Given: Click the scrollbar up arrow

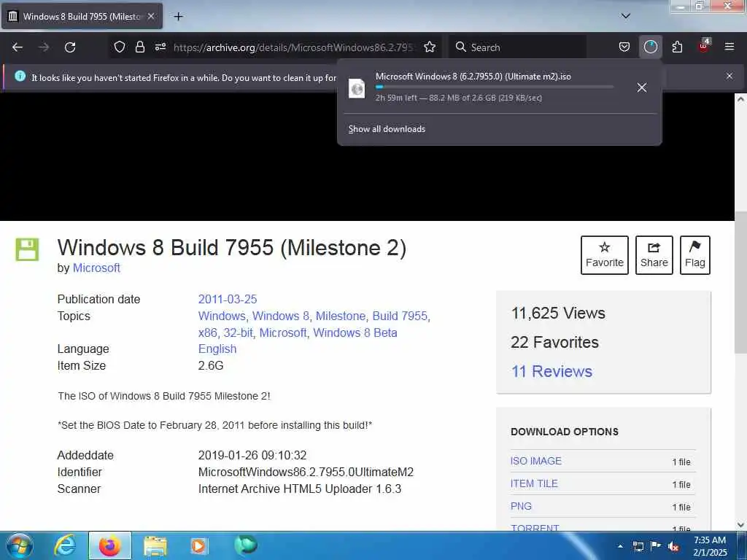Looking at the screenshot, I should coord(740,99).
